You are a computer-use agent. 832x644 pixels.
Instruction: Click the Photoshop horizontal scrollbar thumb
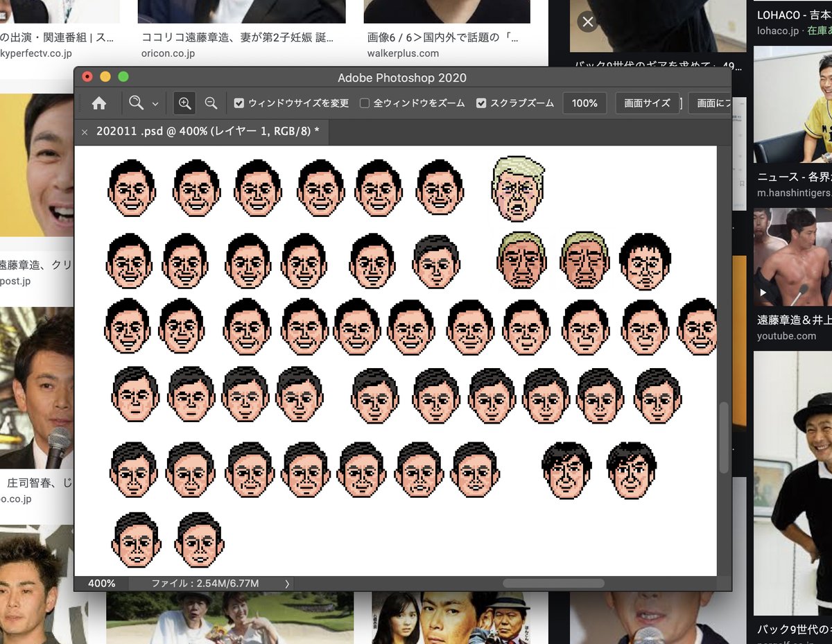coord(553,584)
